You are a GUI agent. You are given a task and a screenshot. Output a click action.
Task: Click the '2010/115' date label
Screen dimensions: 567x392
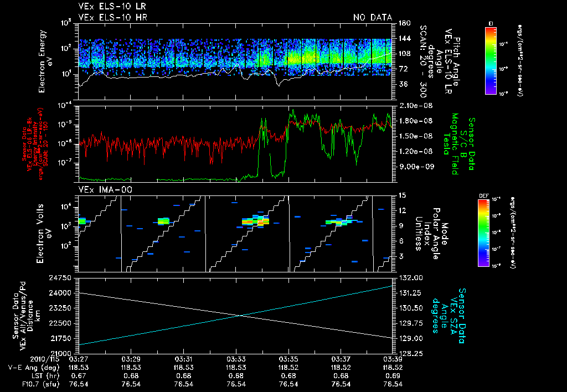coord(45,360)
